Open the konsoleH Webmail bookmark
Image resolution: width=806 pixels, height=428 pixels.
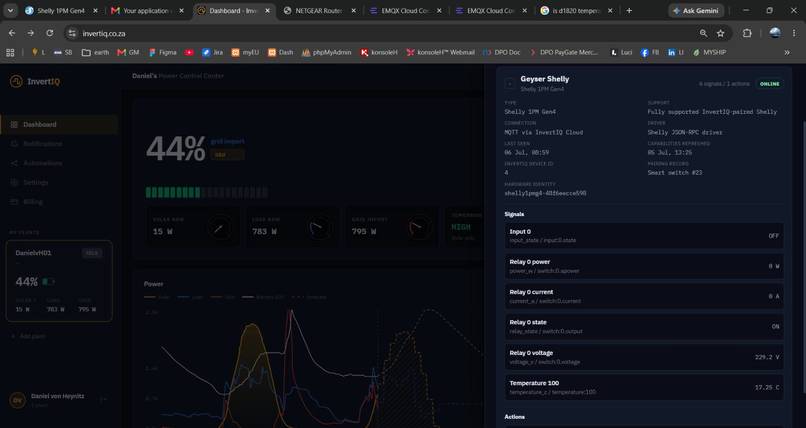pos(441,52)
